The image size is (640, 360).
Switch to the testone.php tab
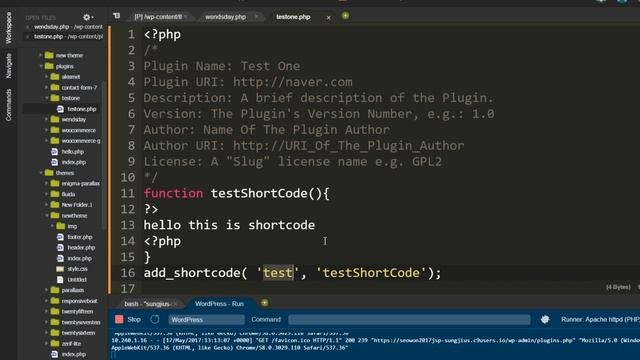(x=293, y=17)
